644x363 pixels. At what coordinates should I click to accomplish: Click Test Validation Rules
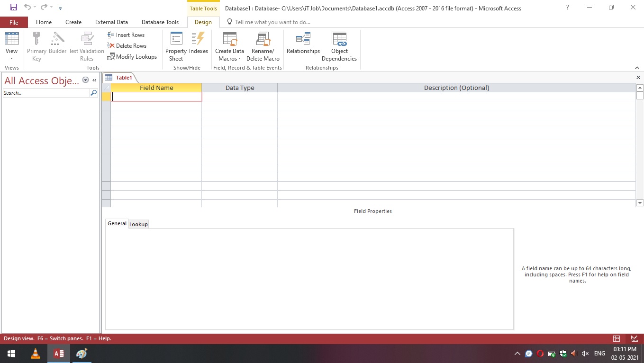[86, 45]
